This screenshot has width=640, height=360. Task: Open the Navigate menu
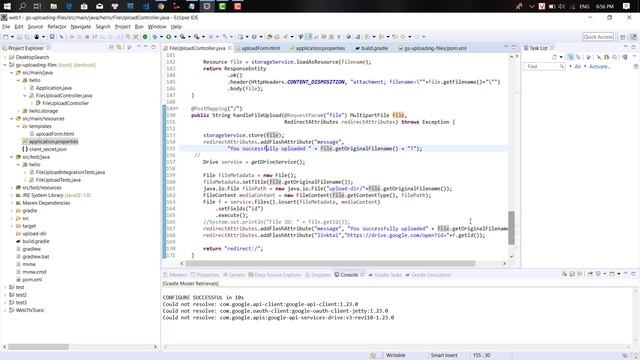coord(81,27)
